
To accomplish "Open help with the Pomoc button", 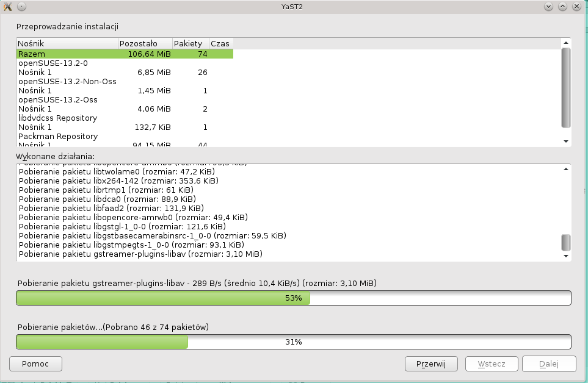I will (x=35, y=363).
